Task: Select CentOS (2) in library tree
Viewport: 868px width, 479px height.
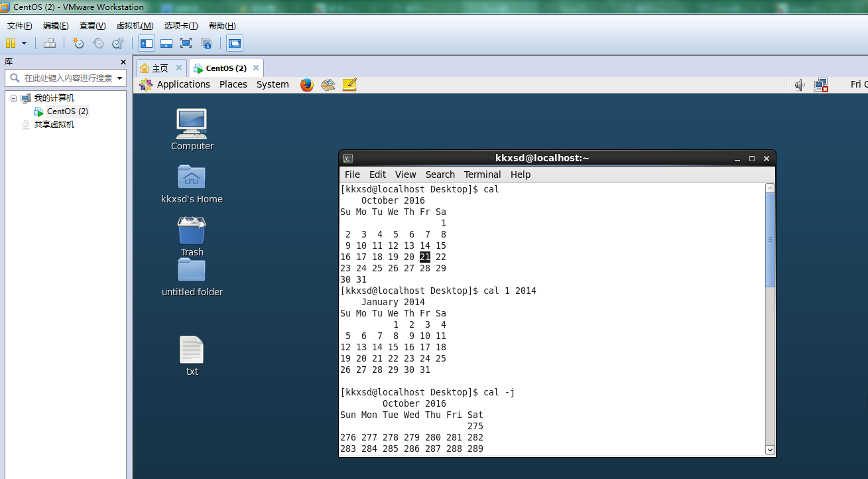Action: click(x=67, y=111)
